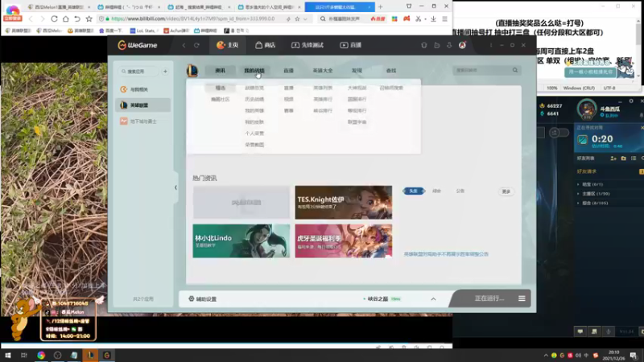
Task: Focus the 搜索应用 search box in sidebar
Action: [x=138, y=72]
